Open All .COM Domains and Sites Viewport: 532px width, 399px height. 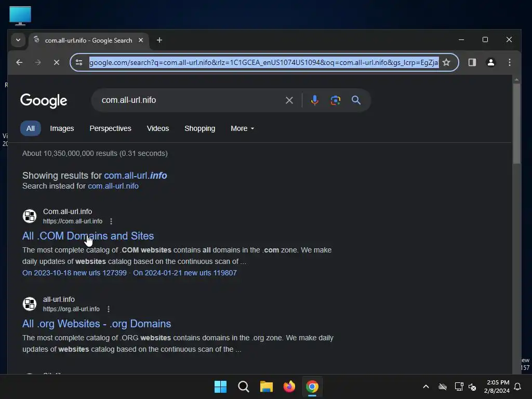(x=88, y=236)
